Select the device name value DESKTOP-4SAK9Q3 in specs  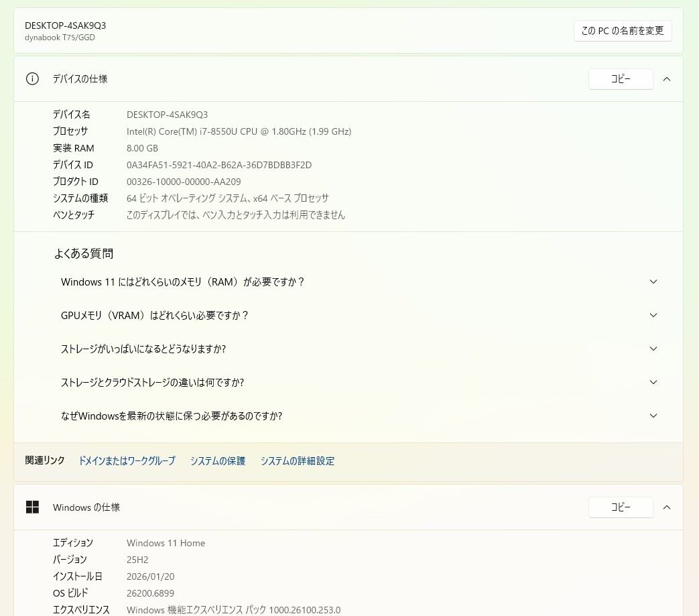(x=167, y=115)
